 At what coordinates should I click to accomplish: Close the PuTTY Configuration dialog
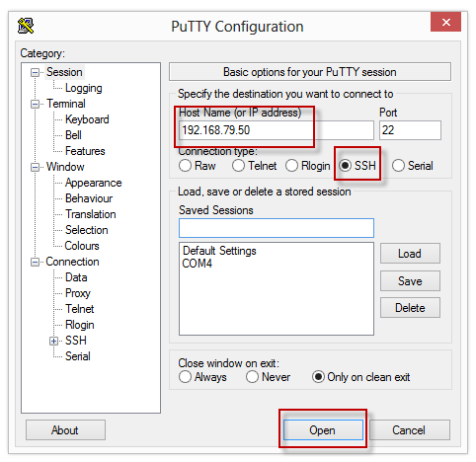click(445, 22)
